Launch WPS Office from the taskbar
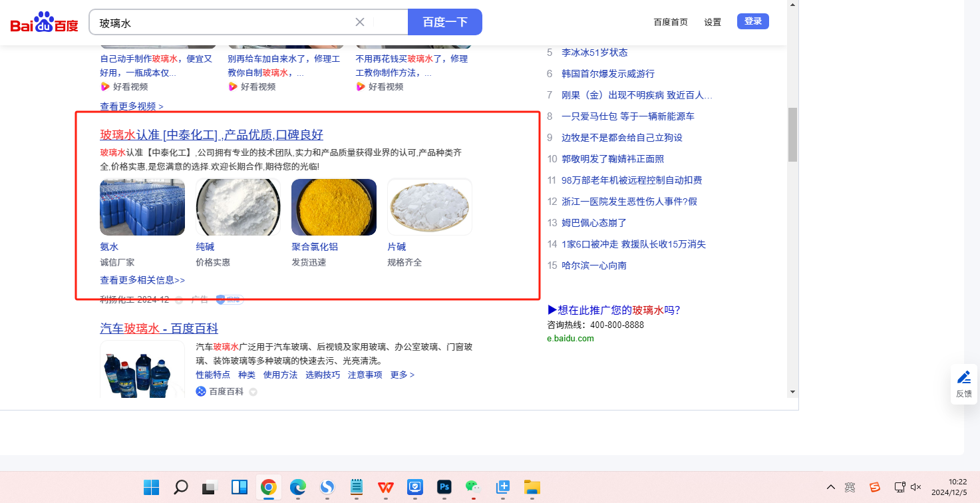Viewport: 980px width, 503px height. (386, 487)
